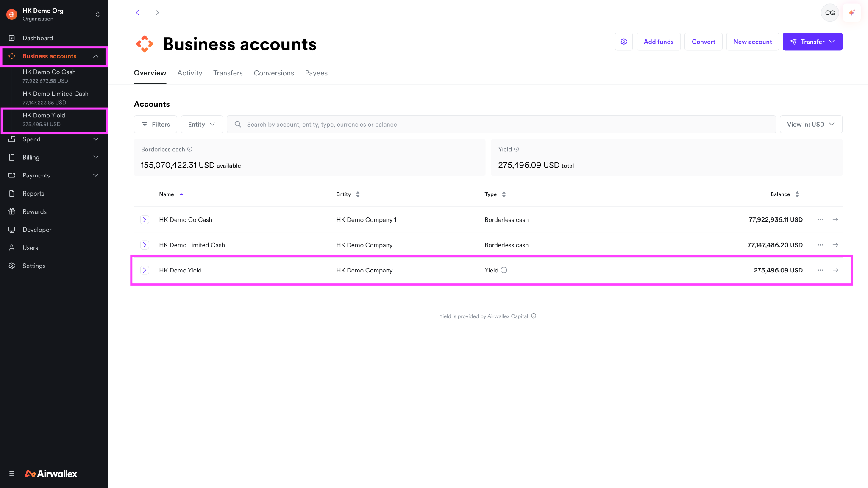Click the Borderless cash info icon
The image size is (868, 488).
click(x=190, y=149)
